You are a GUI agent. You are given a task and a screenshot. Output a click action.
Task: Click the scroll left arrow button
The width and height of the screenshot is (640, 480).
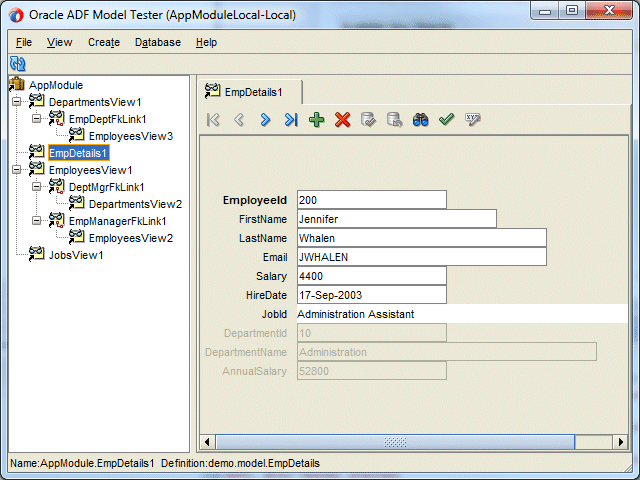(x=207, y=442)
